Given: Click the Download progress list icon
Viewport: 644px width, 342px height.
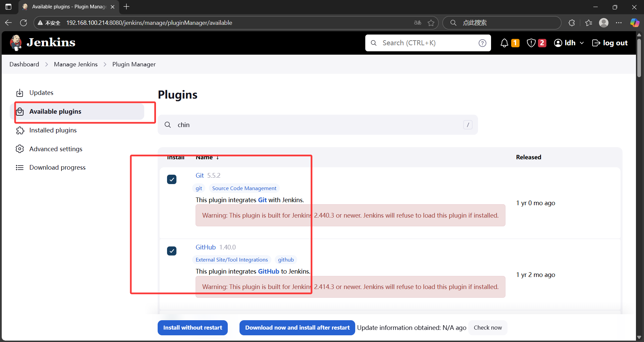Looking at the screenshot, I should tap(20, 167).
